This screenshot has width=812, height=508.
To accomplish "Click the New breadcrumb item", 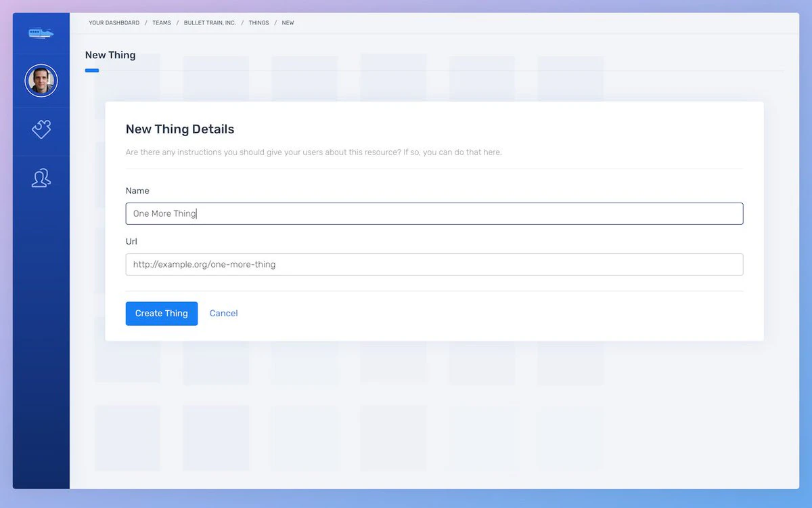I will [288, 23].
